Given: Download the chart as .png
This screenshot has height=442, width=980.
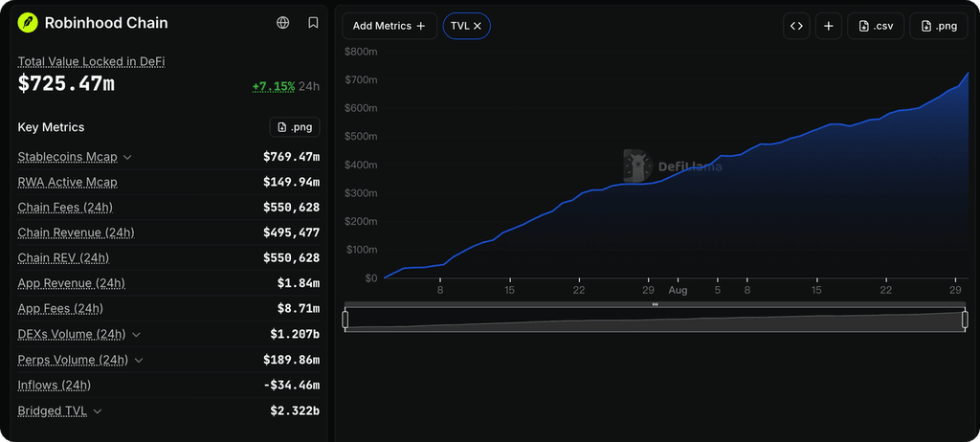Looking at the screenshot, I should pyautogui.click(x=938, y=26).
